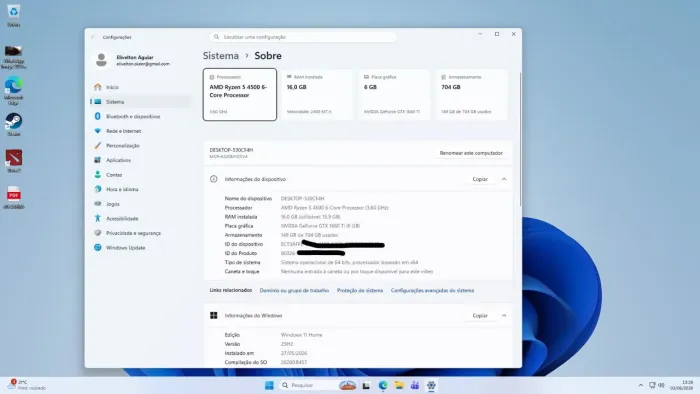Click the Settings page scrollbar
The height and width of the screenshot is (394, 700).
pyautogui.click(x=520, y=139)
